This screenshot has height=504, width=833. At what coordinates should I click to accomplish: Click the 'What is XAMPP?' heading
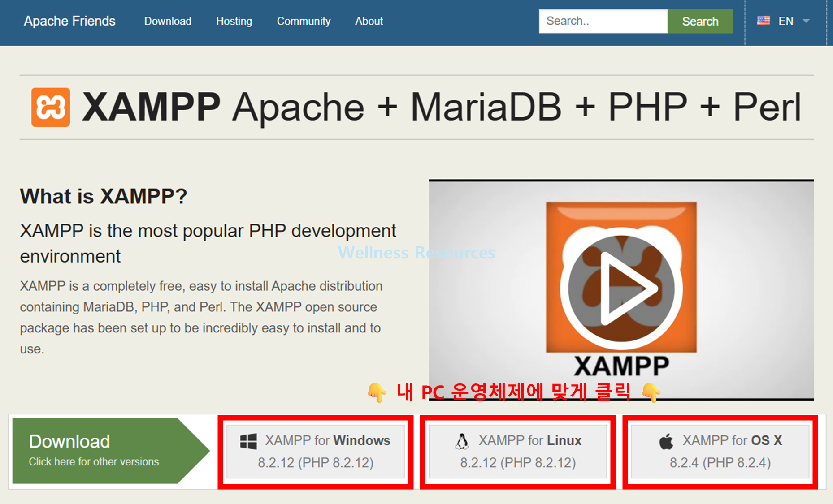pyautogui.click(x=104, y=196)
